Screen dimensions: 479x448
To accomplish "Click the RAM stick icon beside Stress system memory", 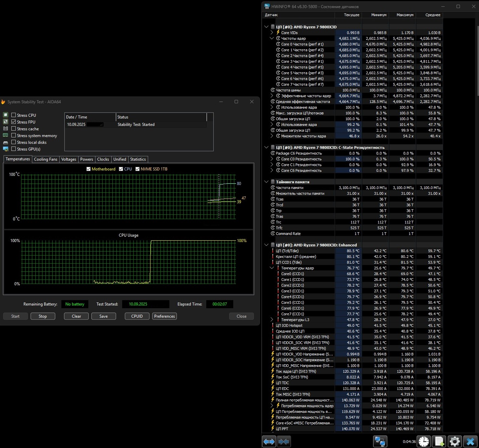I will [5, 135].
